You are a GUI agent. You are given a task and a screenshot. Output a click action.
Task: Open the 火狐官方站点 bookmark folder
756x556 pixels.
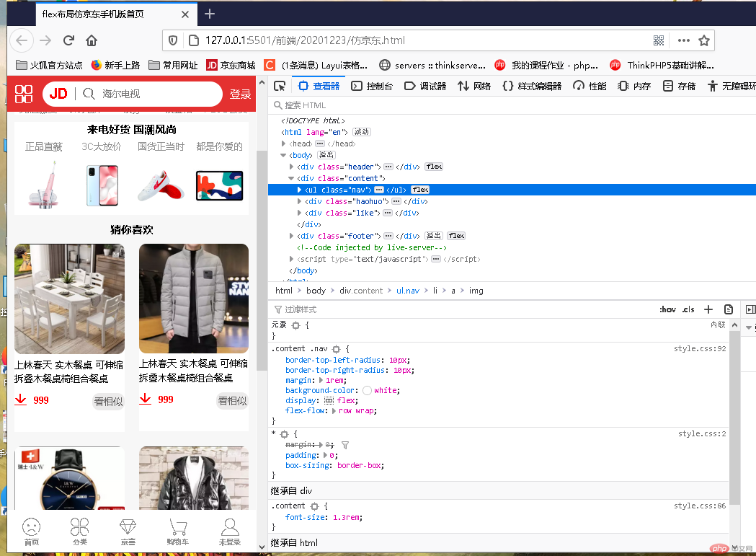tap(49, 65)
